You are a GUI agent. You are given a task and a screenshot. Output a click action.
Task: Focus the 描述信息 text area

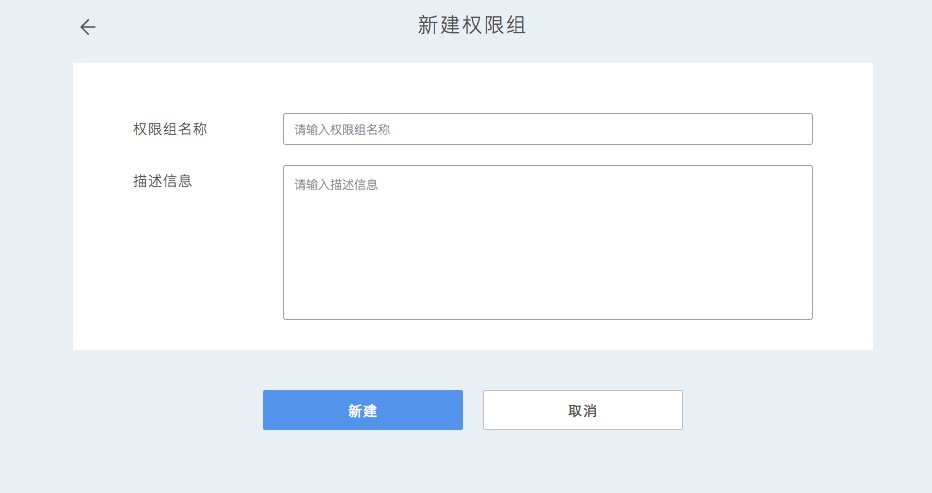click(x=547, y=242)
